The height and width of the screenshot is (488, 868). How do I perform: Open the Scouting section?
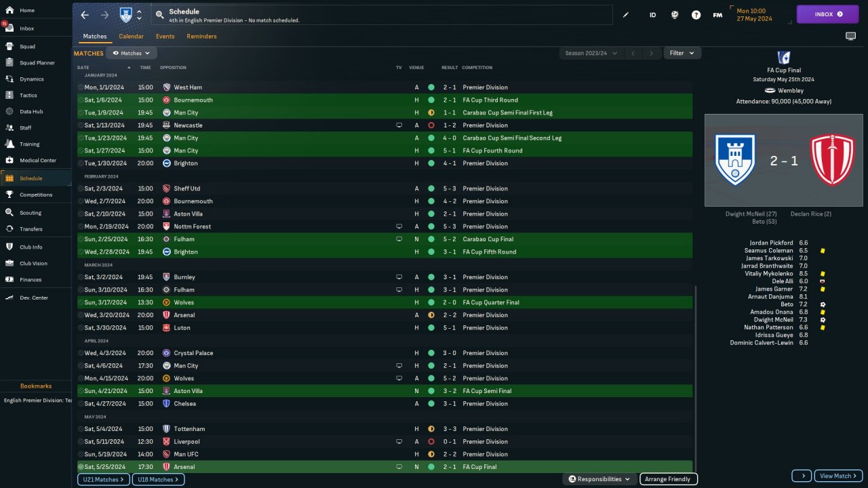tap(30, 212)
